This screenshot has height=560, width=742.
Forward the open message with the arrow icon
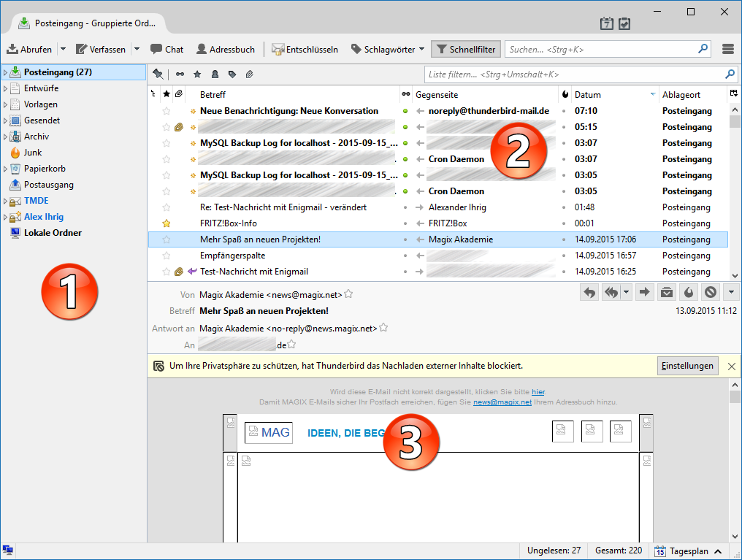(644, 292)
